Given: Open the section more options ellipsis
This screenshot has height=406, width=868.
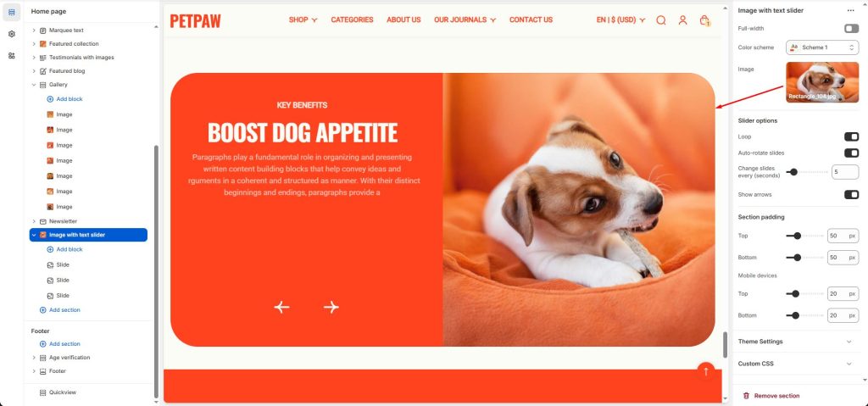Looking at the screenshot, I should point(850,10).
